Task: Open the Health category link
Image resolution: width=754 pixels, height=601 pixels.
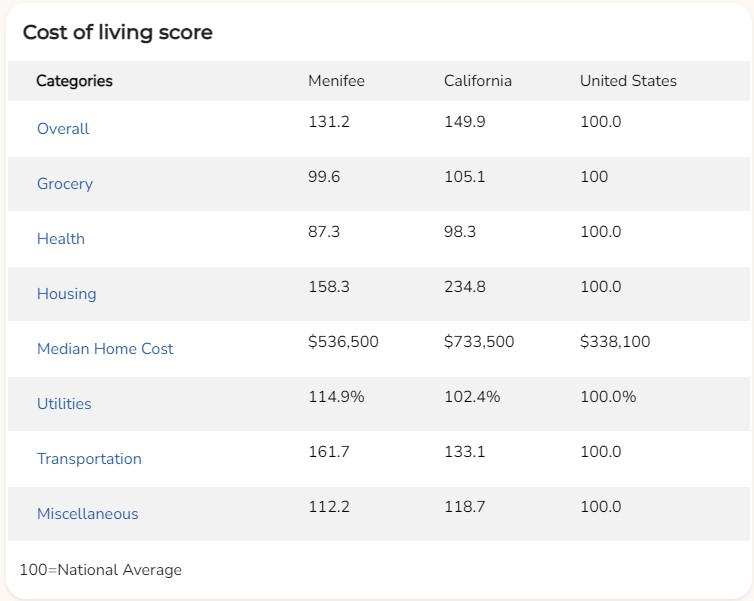Action: 61,239
